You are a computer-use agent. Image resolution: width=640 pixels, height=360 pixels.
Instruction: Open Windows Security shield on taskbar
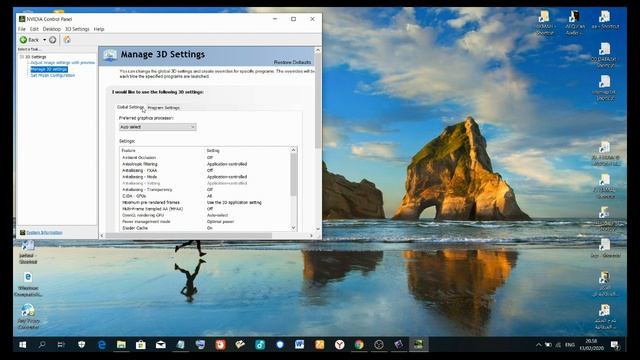(82, 345)
